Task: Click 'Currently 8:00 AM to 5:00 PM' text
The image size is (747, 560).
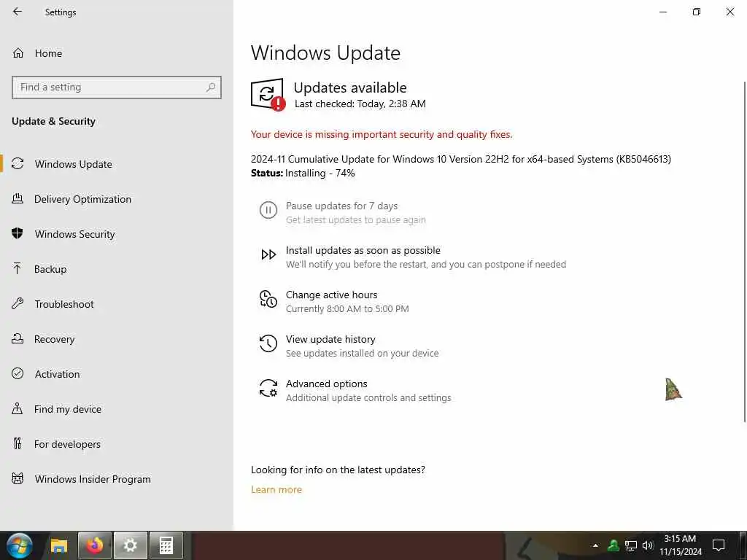Action: point(347,308)
